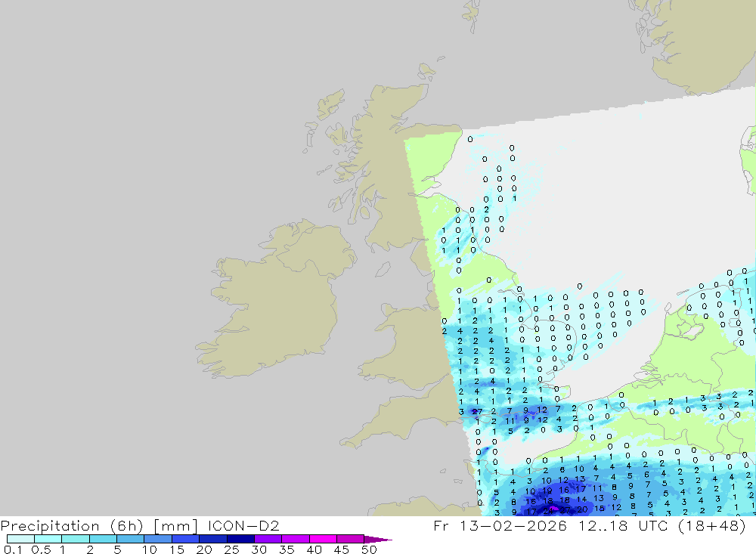The image size is (756, 554).
Task: Select the 0.1–0.5 mm legend color swatch
Action: coord(20,539)
